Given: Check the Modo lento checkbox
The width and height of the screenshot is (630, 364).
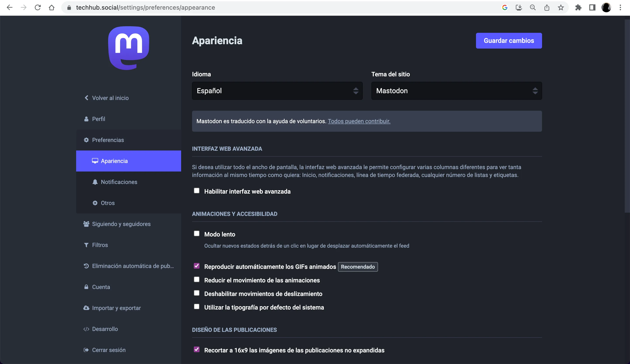Looking at the screenshot, I should (x=197, y=233).
